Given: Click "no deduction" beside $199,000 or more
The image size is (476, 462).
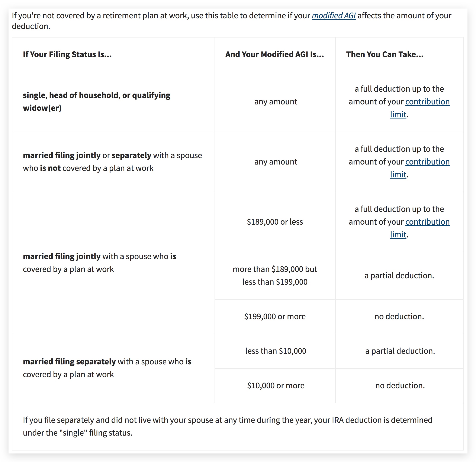Looking at the screenshot, I should [399, 316].
